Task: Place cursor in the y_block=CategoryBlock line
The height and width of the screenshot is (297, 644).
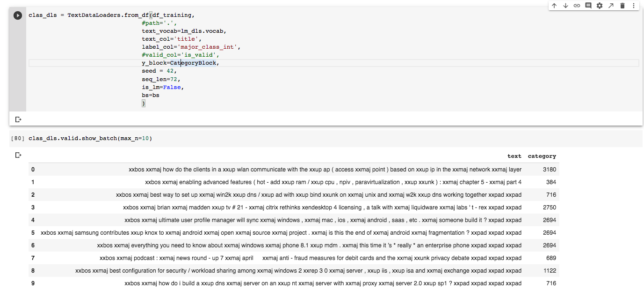Action: pos(180,63)
